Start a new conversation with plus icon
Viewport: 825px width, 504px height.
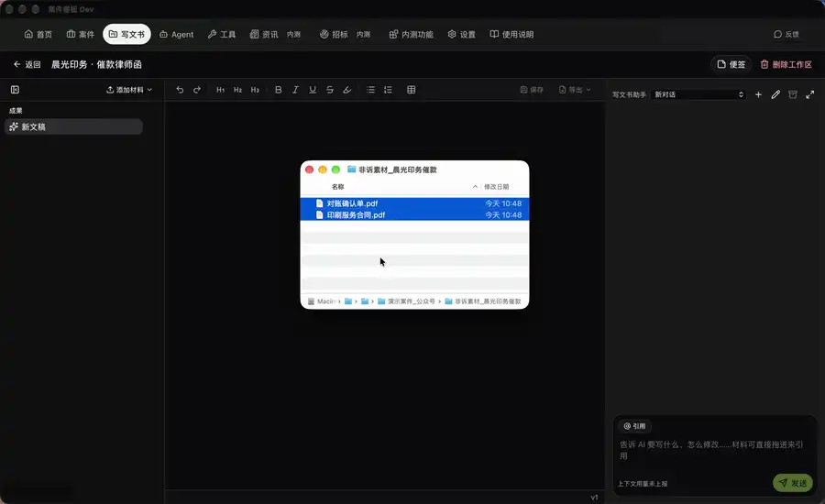click(758, 94)
